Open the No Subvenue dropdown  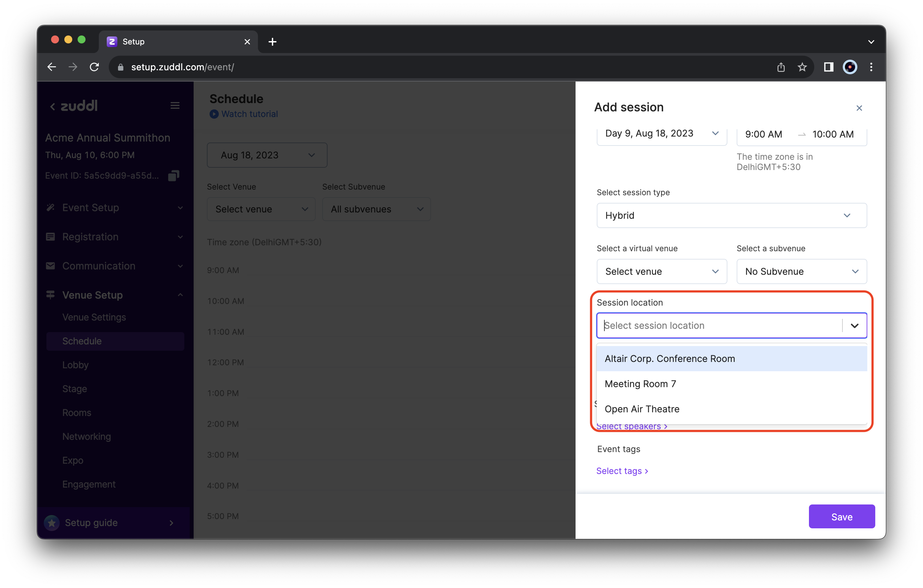[x=801, y=271]
